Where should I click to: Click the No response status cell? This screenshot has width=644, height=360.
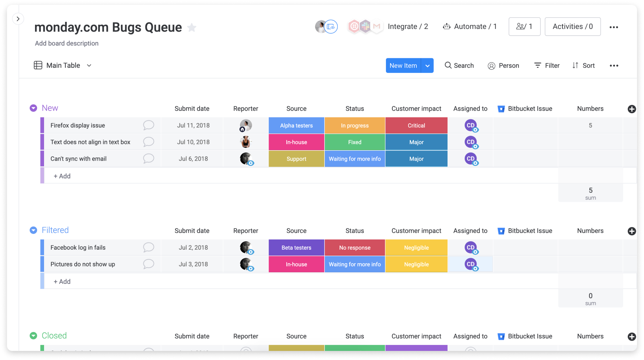point(355,248)
